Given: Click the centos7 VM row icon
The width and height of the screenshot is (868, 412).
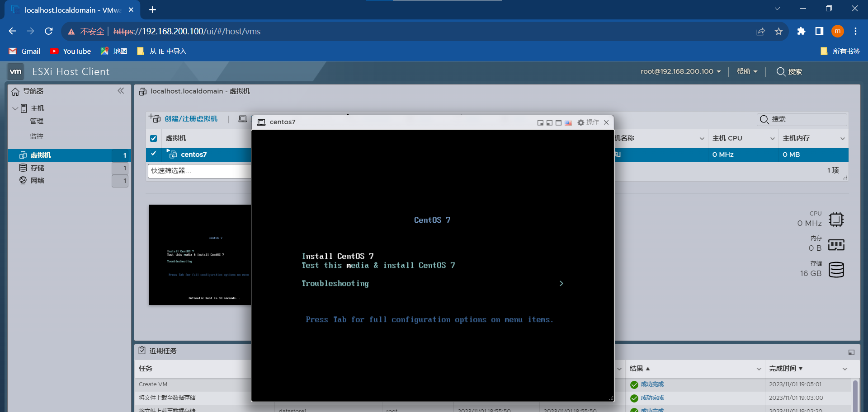Looking at the screenshot, I should (172, 154).
